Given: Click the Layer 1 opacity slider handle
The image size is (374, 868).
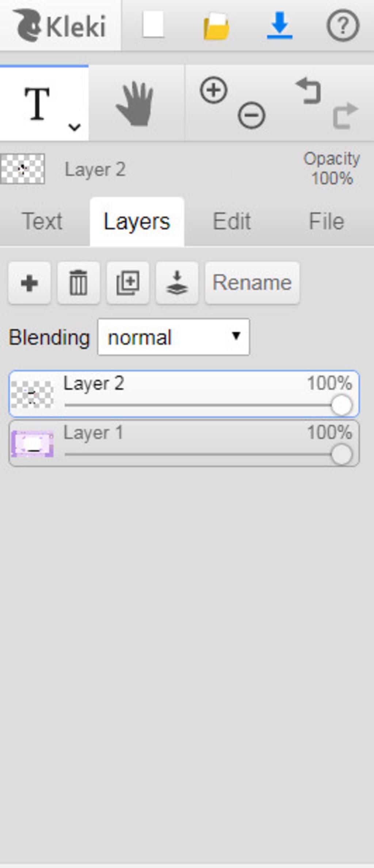Looking at the screenshot, I should 341,455.
